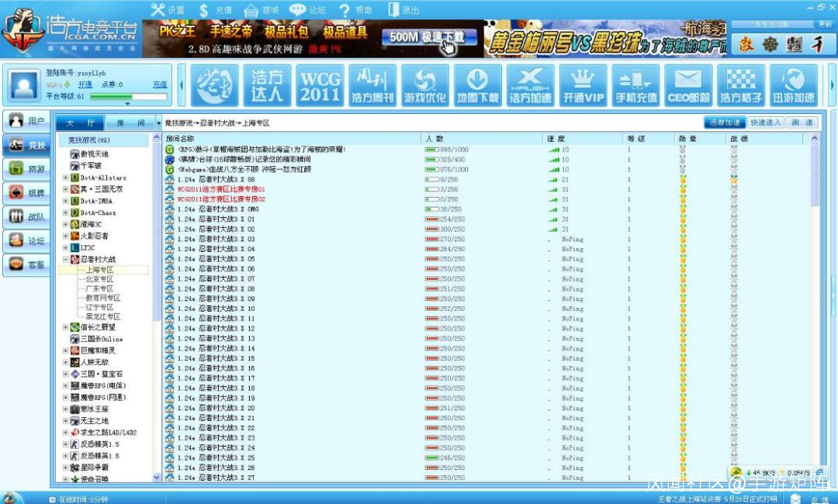Select 三国杀Online in the game tree
The height and width of the screenshot is (504, 838).
102,339
